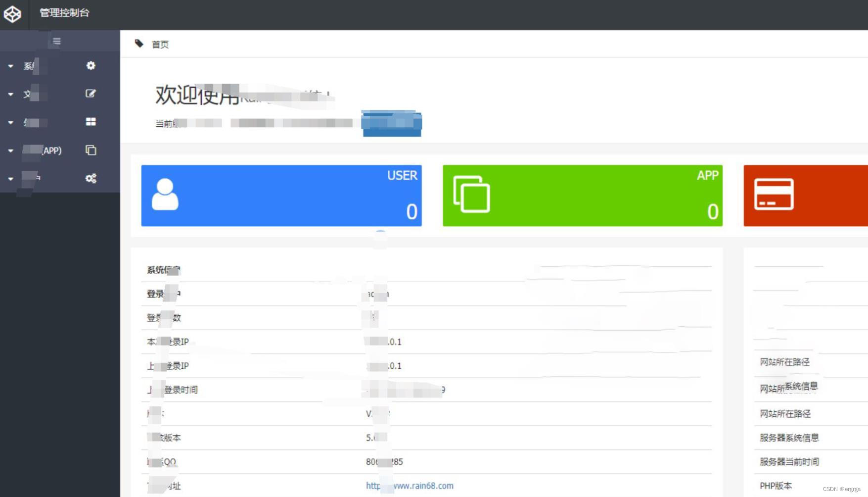Select the pencil edit icon in sidebar
Viewport: 868px width, 497px height.
coord(91,93)
